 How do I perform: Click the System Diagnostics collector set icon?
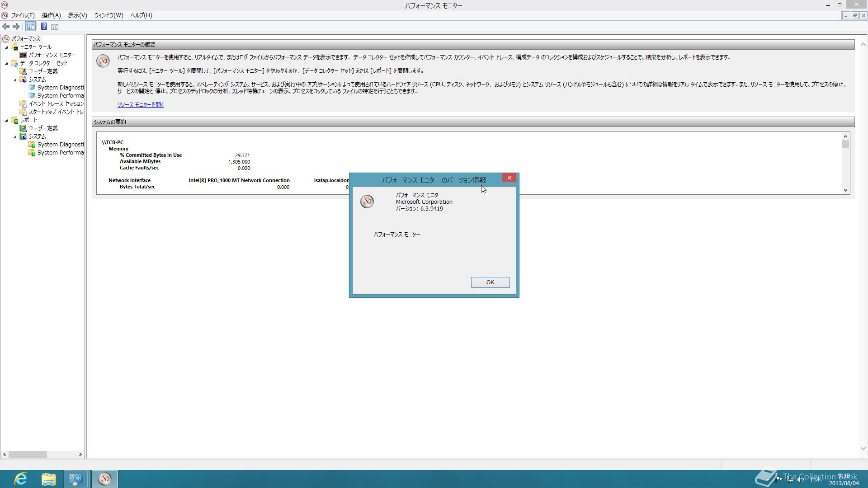[32, 88]
